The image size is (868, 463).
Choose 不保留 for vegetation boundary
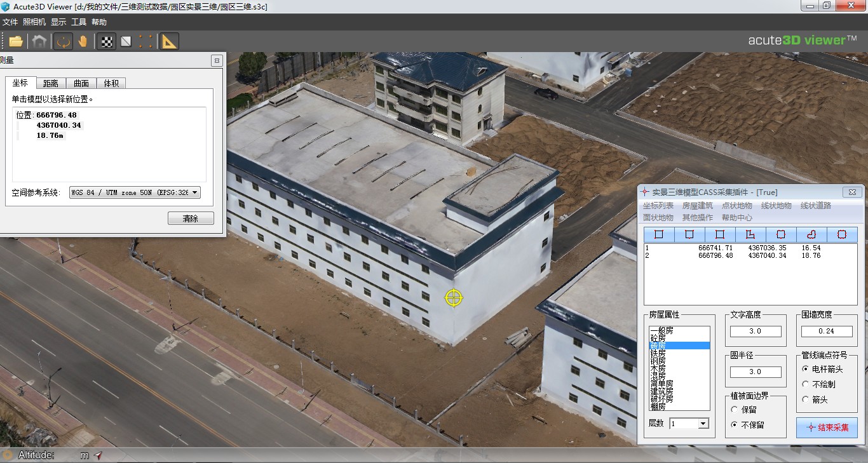point(748,425)
